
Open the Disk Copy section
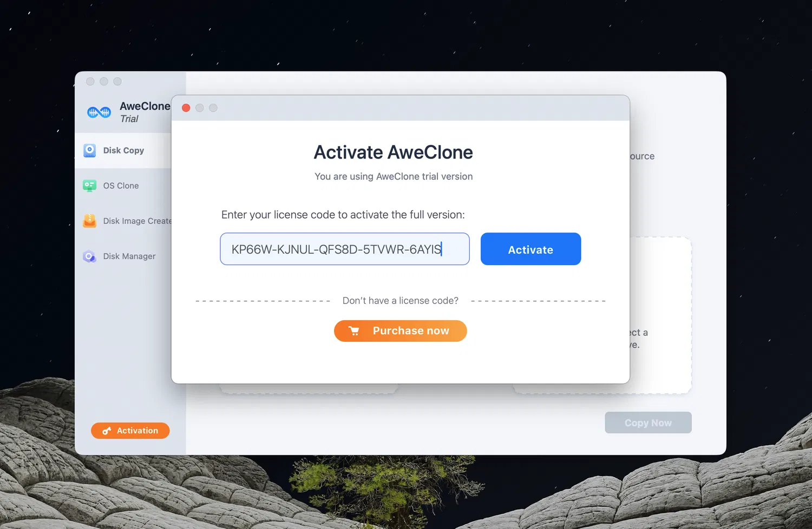123,150
